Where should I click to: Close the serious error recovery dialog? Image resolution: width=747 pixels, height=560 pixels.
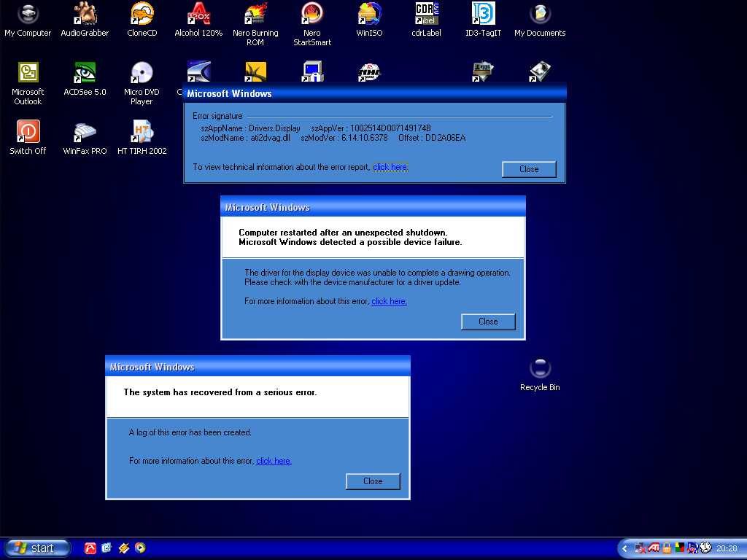tap(373, 481)
